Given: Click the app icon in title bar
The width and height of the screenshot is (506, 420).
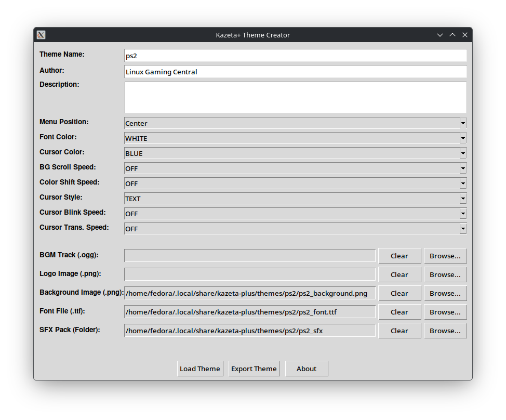Looking at the screenshot, I should [x=41, y=35].
